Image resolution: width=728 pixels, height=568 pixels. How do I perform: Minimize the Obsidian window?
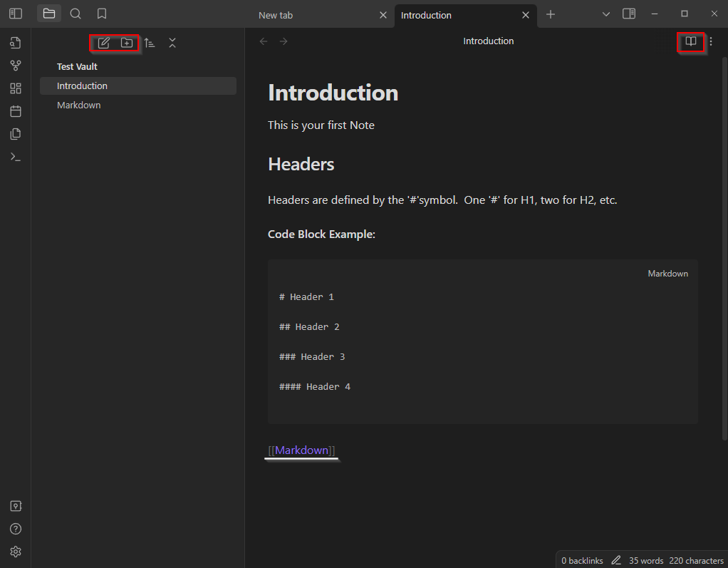(655, 14)
